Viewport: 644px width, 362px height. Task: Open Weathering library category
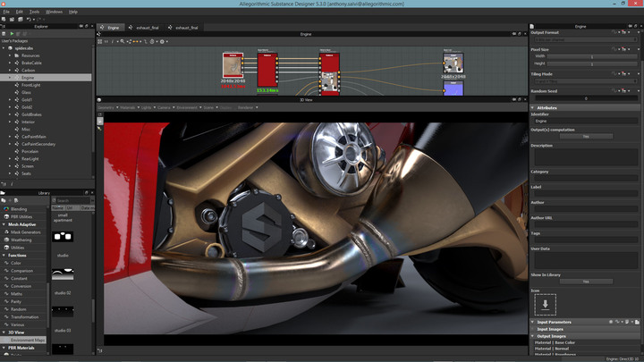point(21,240)
